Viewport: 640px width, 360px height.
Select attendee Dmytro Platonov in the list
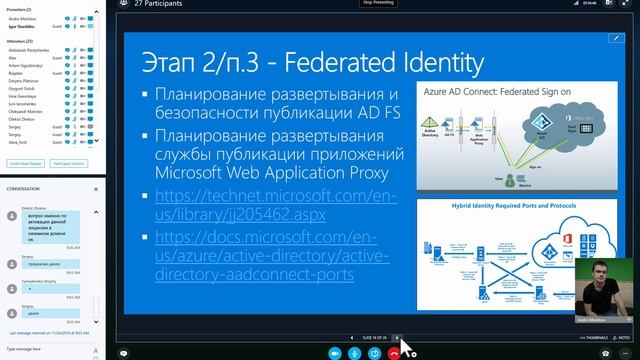coord(24,81)
